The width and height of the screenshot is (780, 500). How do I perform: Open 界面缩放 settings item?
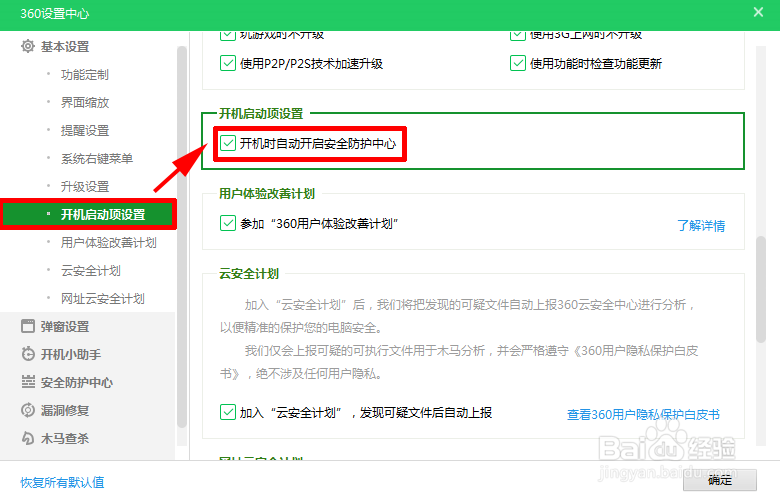tap(85, 102)
